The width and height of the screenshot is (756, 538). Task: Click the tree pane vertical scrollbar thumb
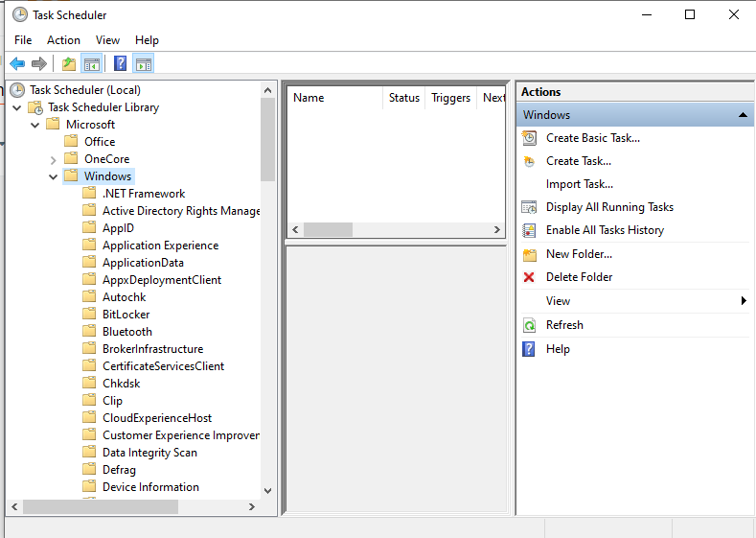coord(268,139)
